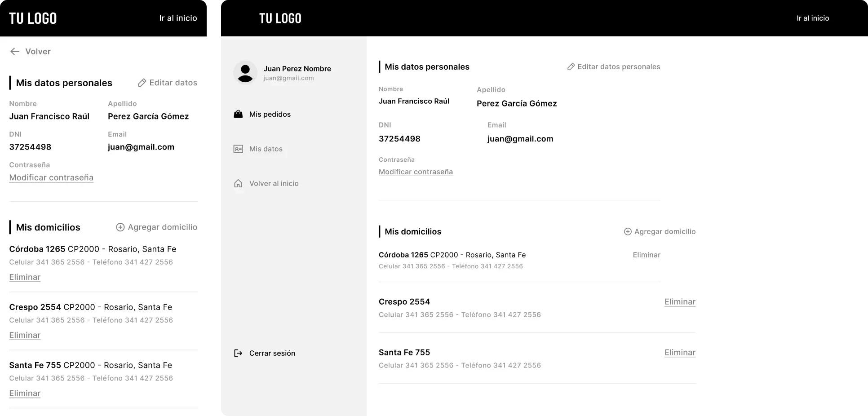Open Mis pedidos in the sidebar
This screenshot has height=416, width=868.
click(x=270, y=115)
